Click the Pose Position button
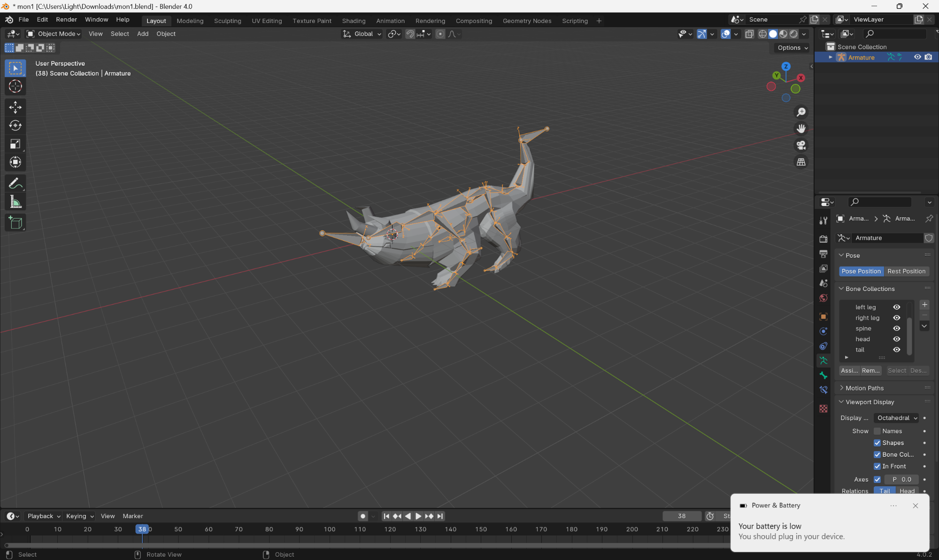The image size is (939, 560). 861,271
